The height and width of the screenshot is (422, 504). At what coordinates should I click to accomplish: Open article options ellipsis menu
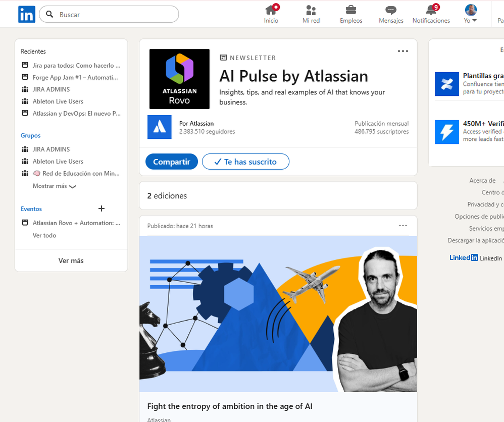pyautogui.click(x=403, y=226)
